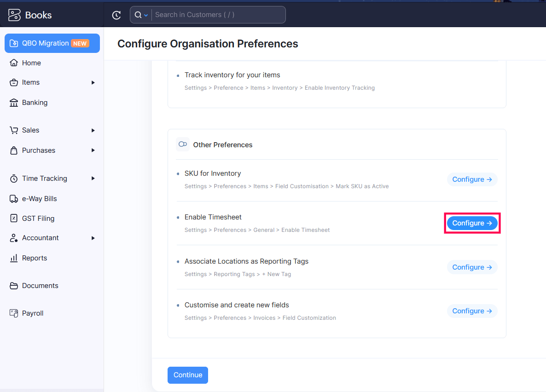Click the Reports bar chart icon
546x392 pixels.
(14, 258)
